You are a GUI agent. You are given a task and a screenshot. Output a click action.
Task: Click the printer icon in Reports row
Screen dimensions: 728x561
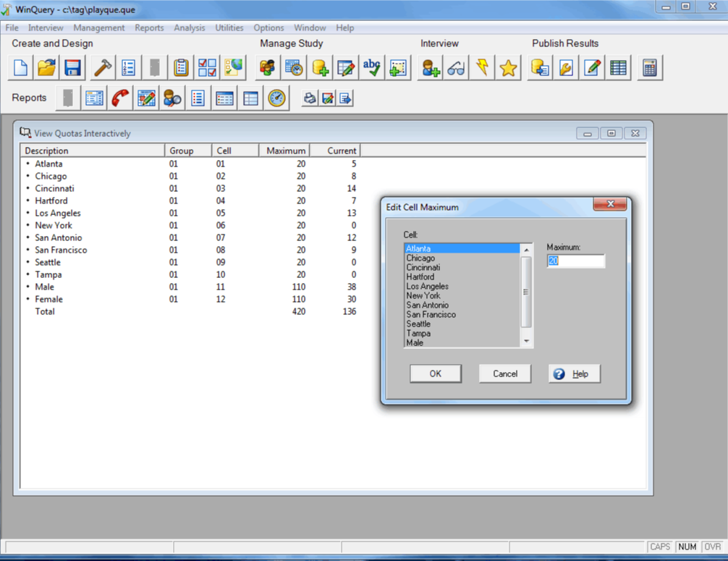point(310,98)
